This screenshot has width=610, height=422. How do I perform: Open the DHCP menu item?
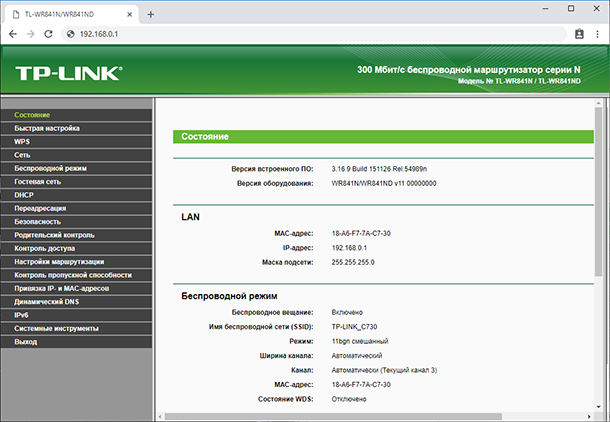click(77, 195)
